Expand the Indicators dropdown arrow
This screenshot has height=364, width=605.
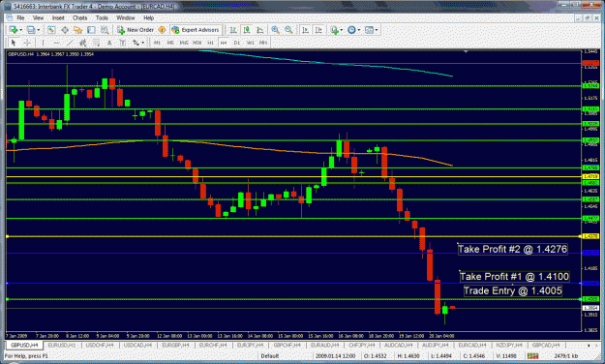[x=341, y=30]
